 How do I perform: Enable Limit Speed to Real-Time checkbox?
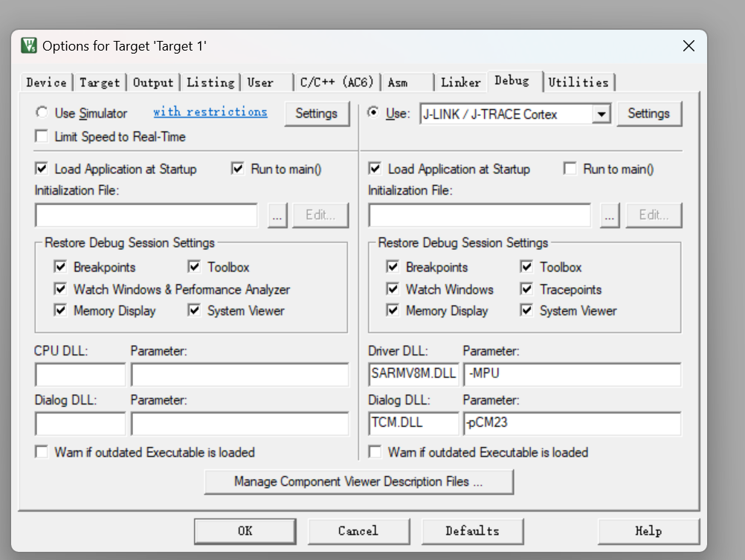tap(42, 136)
